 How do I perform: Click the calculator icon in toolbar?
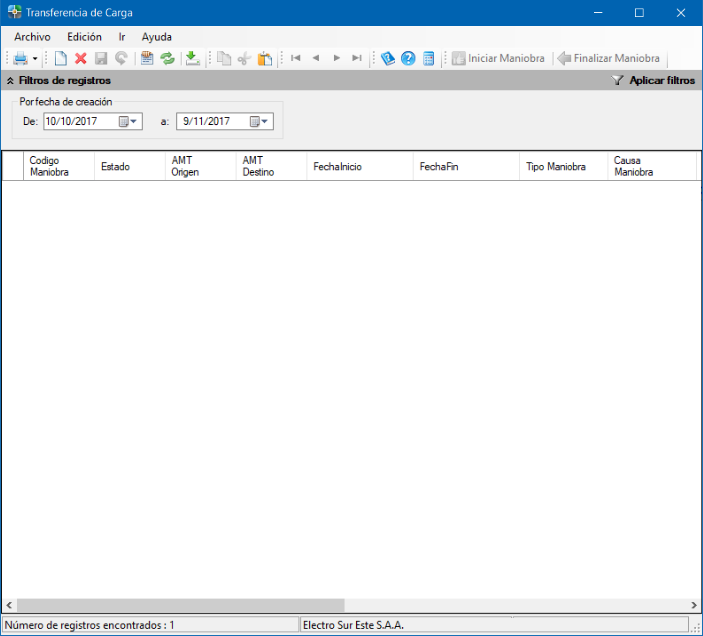coord(428,59)
